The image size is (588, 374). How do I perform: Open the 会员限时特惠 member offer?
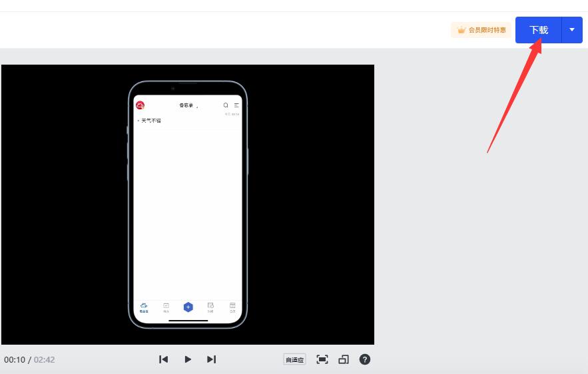coord(481,30)
